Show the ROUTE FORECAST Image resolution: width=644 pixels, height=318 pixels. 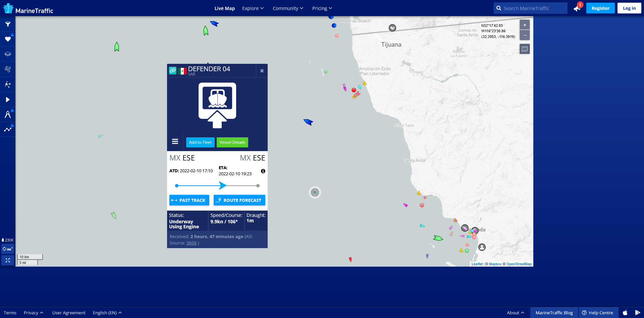(239, 200)
